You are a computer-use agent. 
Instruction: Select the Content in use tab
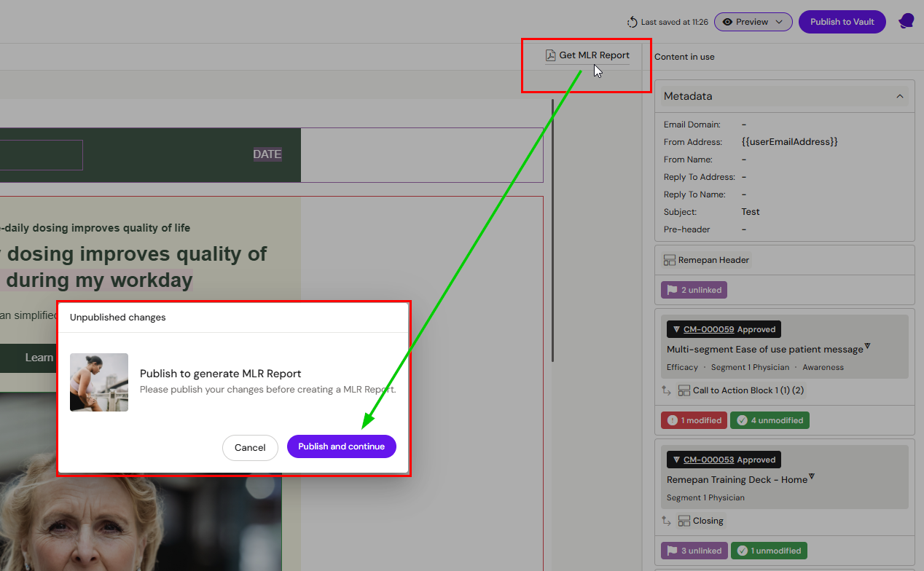coord(684,57)
